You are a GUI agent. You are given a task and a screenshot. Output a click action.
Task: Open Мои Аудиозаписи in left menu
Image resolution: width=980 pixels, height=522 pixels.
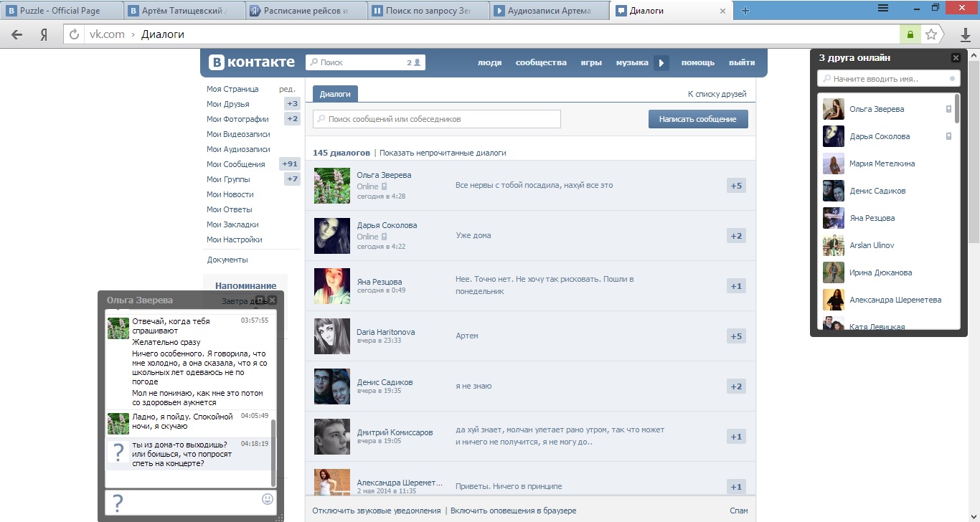tap(238, 149)
